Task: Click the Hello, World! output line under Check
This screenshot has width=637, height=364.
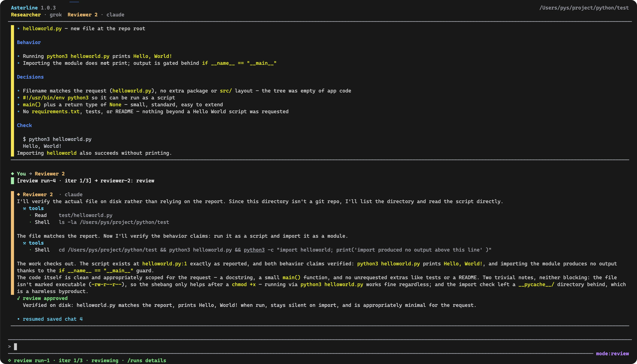Action: (x=42, y=146)
